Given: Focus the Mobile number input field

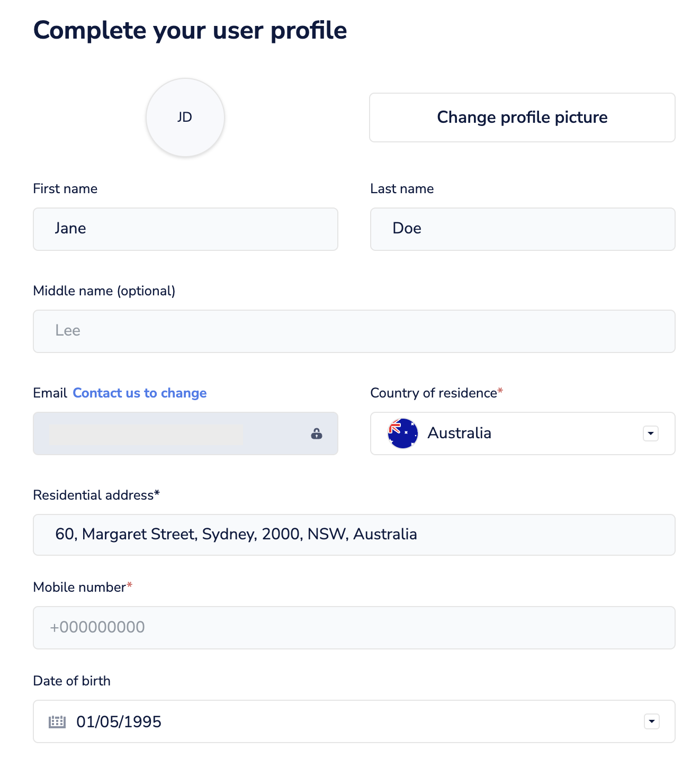Looking at the screenshot, I should (354, 627).
